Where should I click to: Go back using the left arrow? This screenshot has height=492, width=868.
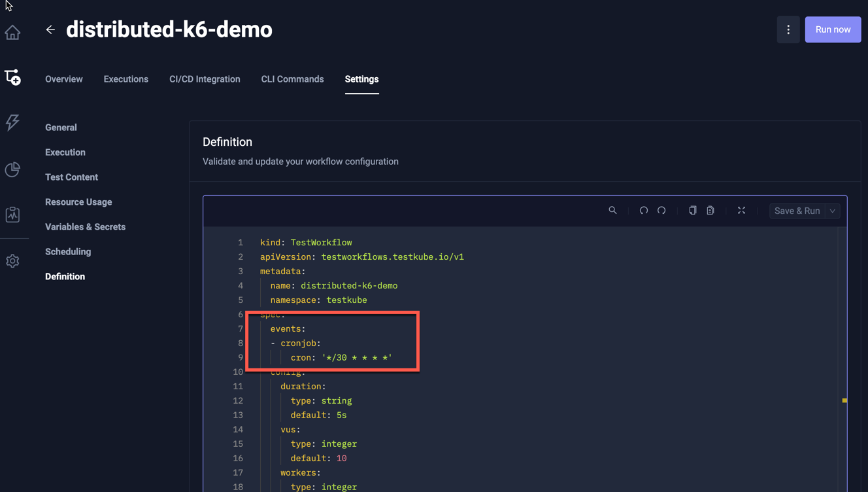50,29
